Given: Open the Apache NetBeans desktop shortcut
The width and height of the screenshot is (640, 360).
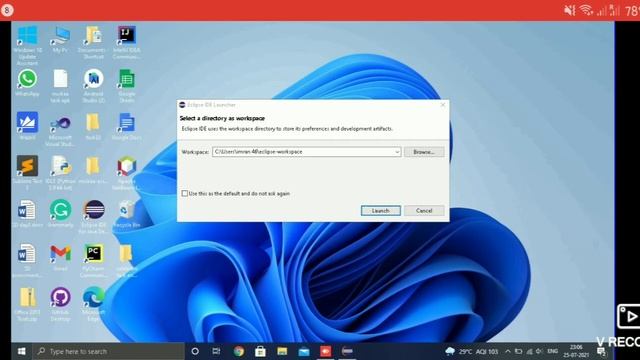Looking at the screenshot, I should tap(127, 173).
